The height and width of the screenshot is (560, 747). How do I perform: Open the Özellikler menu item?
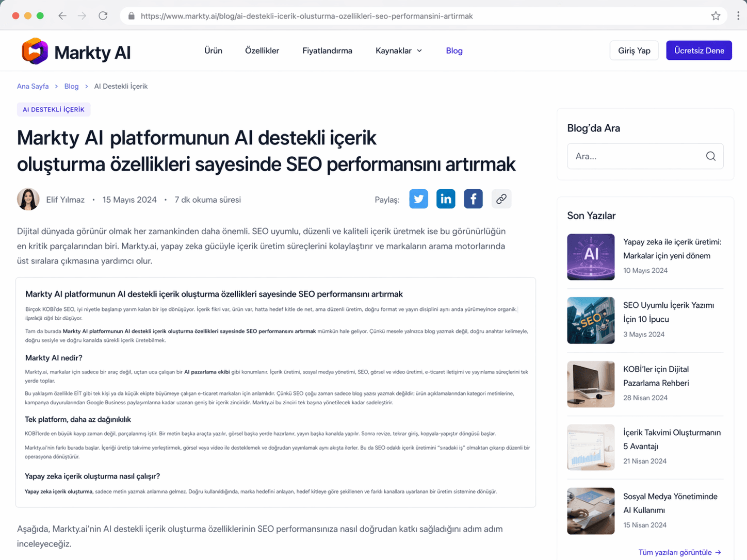[x=262, y=51]
